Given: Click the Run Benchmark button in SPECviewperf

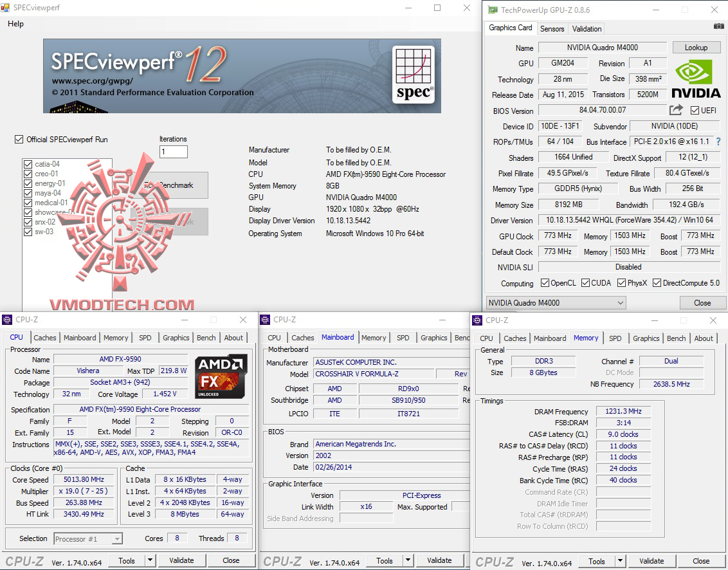Looking at the screenshot, I should point(169,185).
